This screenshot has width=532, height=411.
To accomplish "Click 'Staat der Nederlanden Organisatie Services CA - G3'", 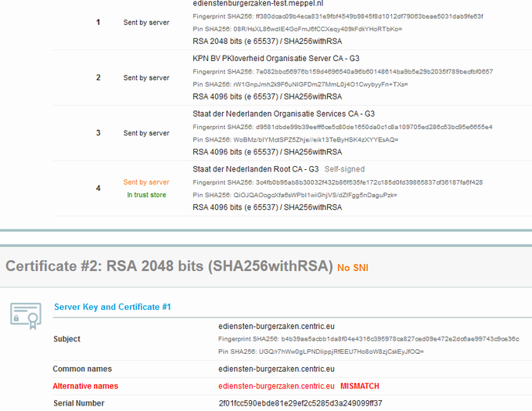I will coord(284,114).
